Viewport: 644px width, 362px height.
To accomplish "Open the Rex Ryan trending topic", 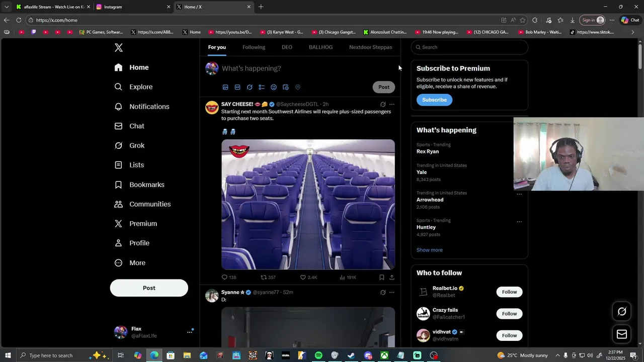I will [428, 151].
